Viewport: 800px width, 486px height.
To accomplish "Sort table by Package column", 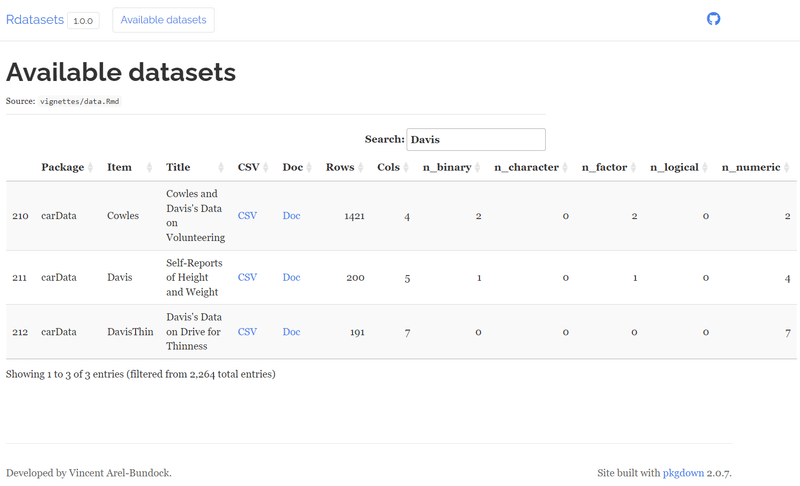I will point(63,167).
